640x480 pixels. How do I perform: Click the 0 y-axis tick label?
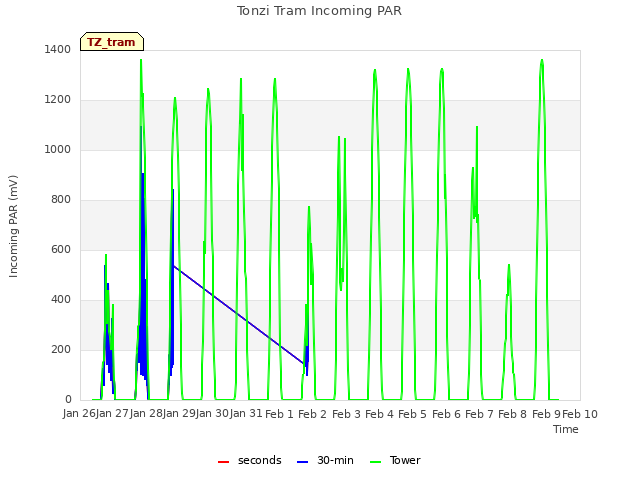pos(68,400)
